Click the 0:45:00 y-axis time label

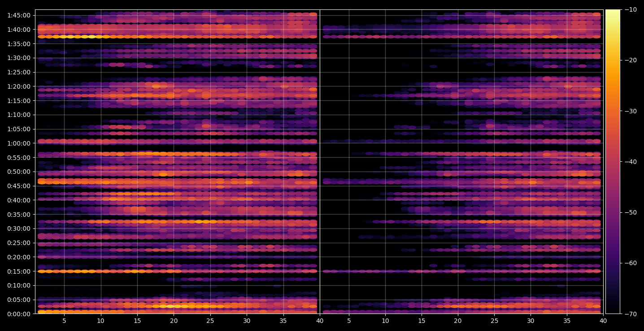coord(19,186)
